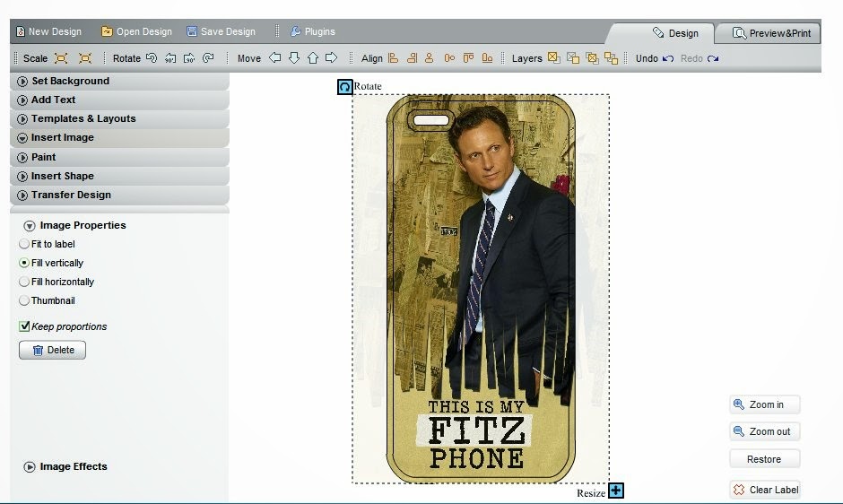Viewport: 843px width, 504px height.
Task: Click Zoom out button
Action: 764,431
